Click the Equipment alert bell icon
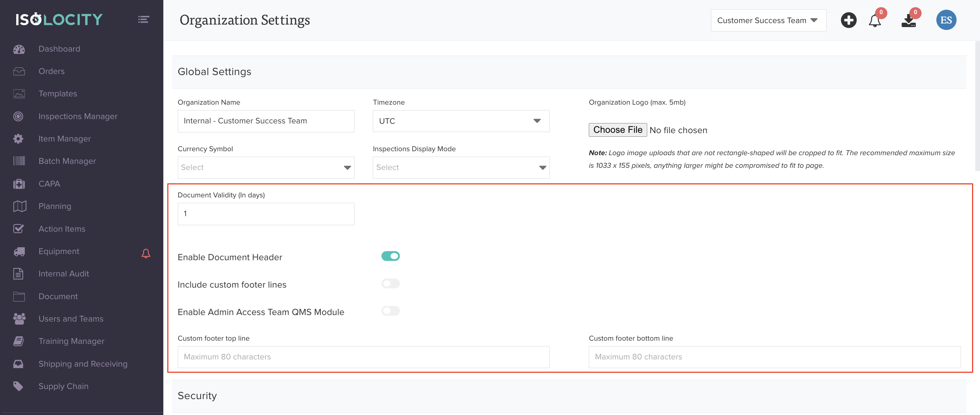This screenshot has width=980, height=415. click(x=146, y=253)
